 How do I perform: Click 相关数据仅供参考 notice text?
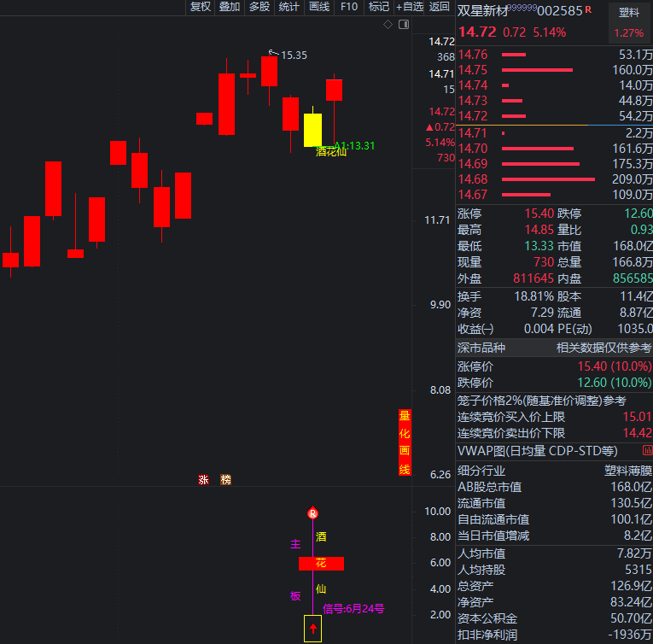[x=603, y=348]
